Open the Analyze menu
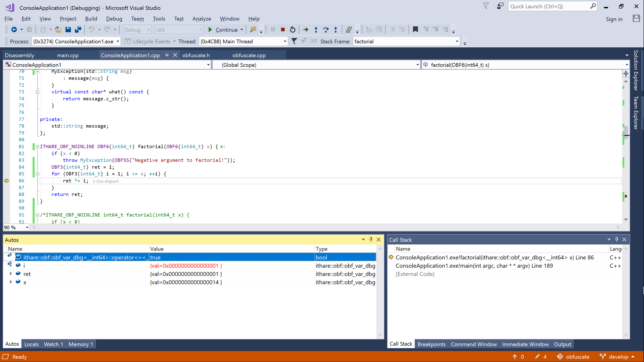 201,19
